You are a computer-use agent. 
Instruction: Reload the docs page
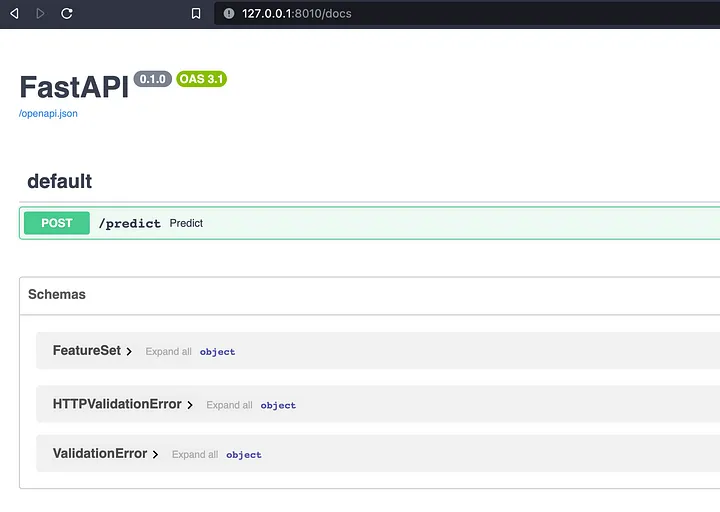67,14
